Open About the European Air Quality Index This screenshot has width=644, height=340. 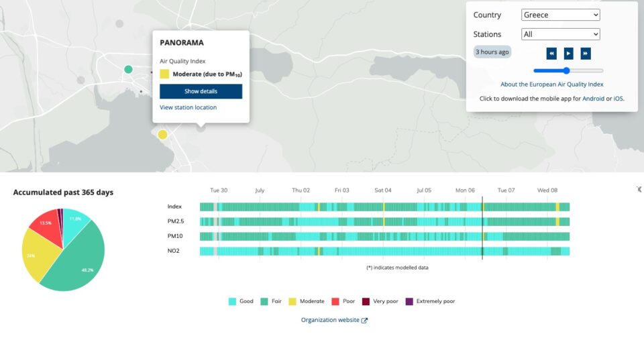point(551,84)
